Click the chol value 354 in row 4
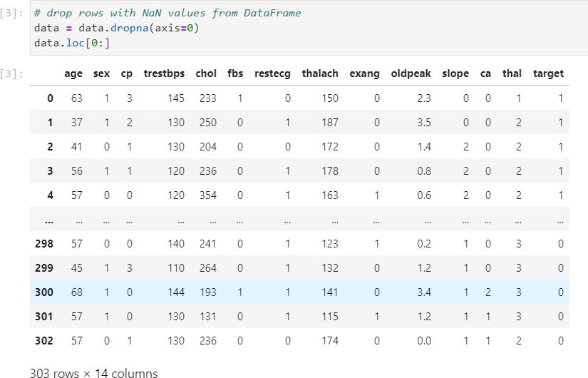Image resolution: width=588 pixels, height=378 pixels. click(x=207, y=195)
